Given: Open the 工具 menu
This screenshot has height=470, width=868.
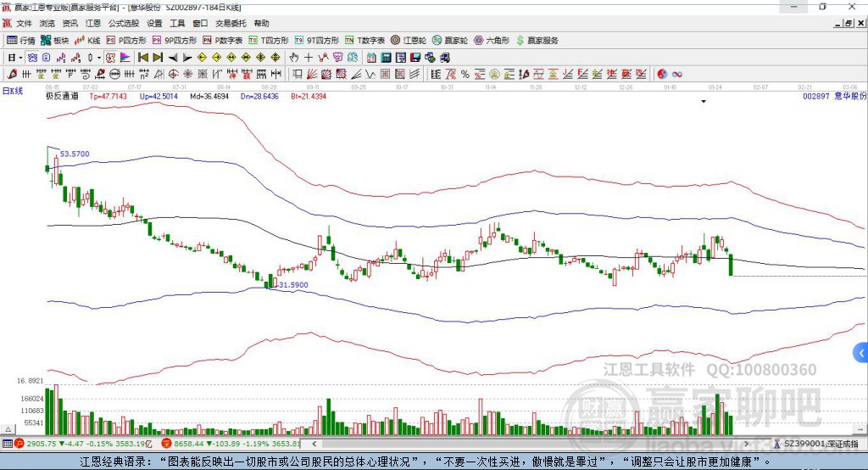Looking at the screenshot, I should [177, 23].
